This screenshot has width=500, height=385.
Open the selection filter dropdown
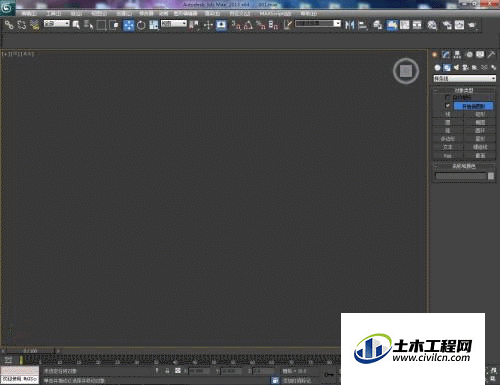click(x=57, y=24)
